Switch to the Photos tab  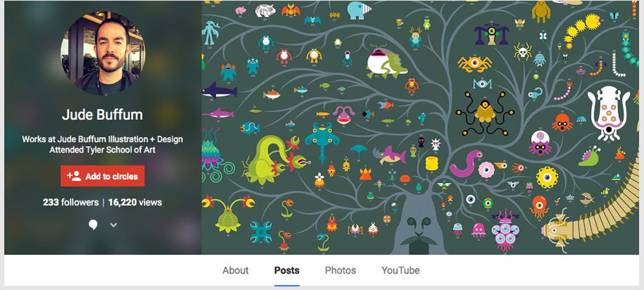[x=341, y=270]
